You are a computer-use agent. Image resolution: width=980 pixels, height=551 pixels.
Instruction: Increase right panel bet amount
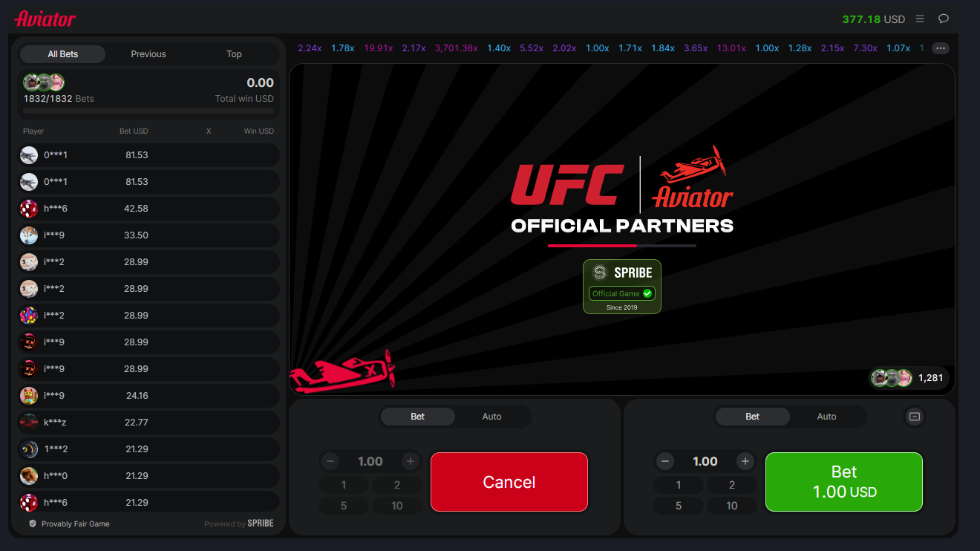point(745,461)
